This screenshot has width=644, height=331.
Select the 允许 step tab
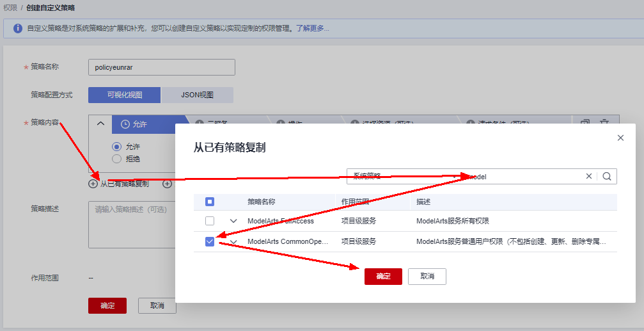tap(150, 124)
